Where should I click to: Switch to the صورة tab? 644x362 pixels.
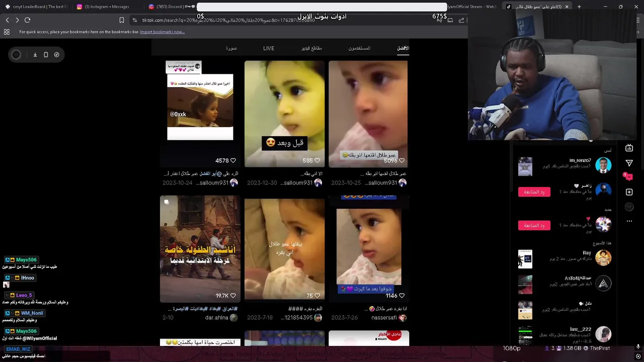tap(231, 48)
